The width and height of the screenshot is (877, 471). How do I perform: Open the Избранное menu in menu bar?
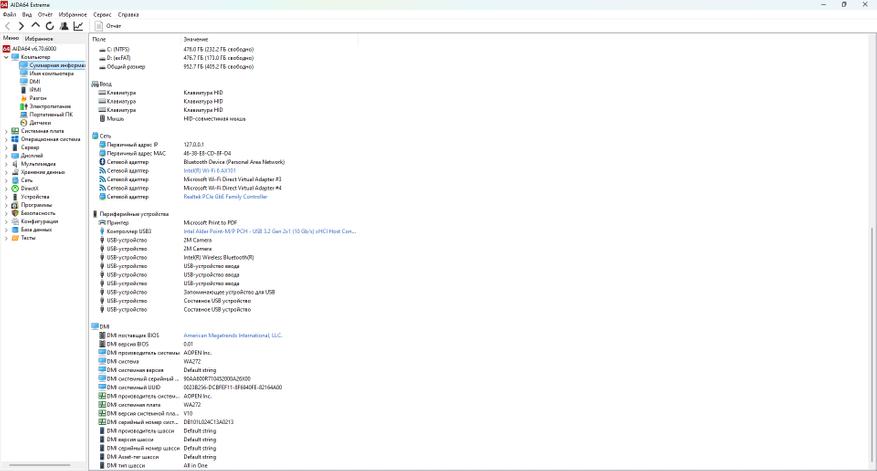click(73, 15)
